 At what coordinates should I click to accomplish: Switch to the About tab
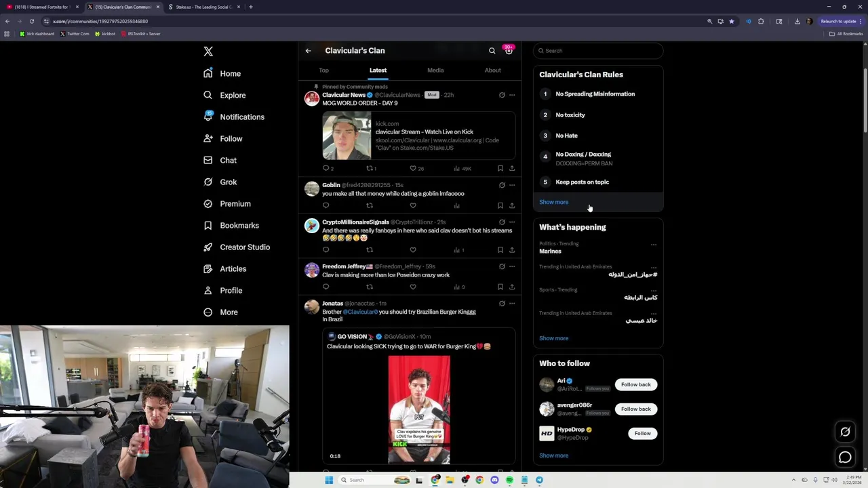point(492,70)
